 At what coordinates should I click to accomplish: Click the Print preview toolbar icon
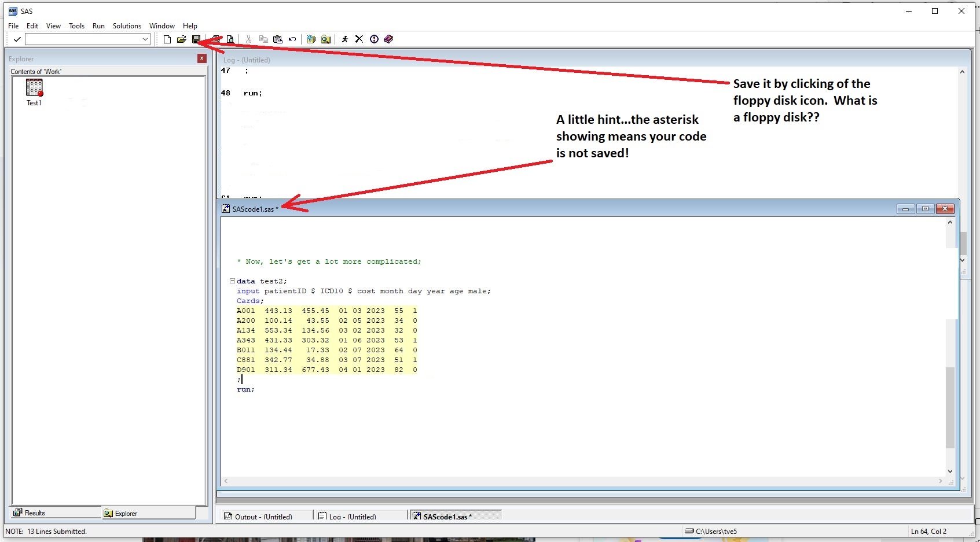[230, 39]
